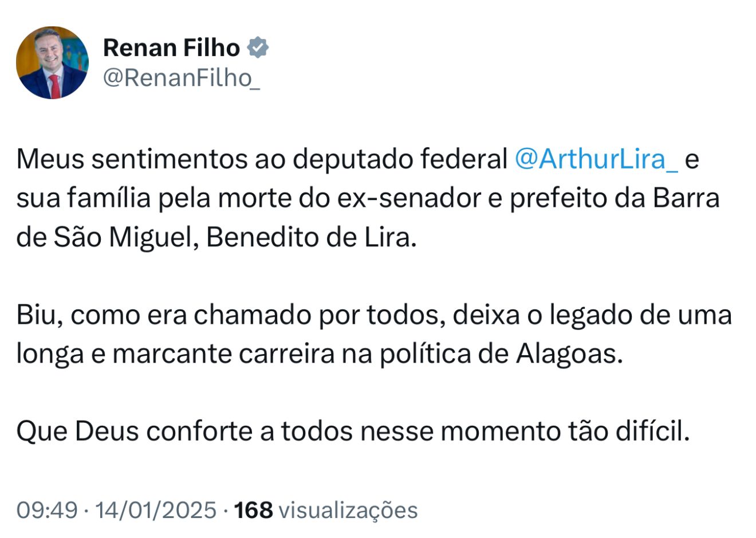Click the name Benedito de Lira
756x538 pixels.
point(309,237)
